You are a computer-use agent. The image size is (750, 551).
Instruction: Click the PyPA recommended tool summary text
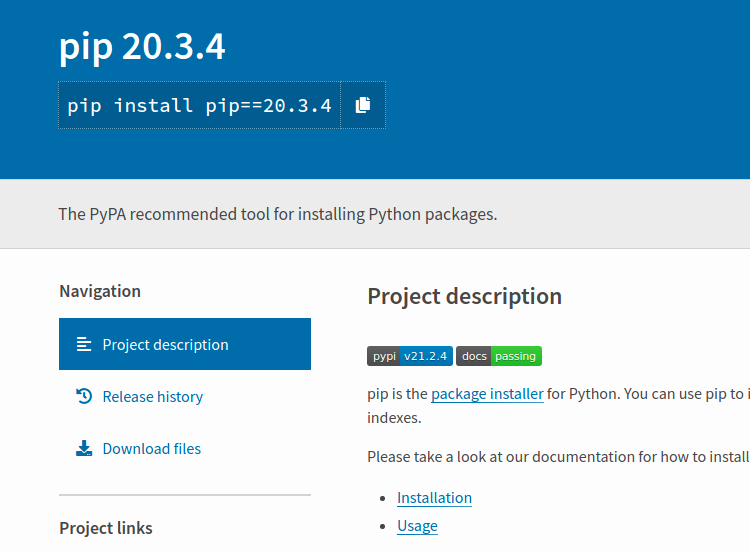[x=277, y=213]
